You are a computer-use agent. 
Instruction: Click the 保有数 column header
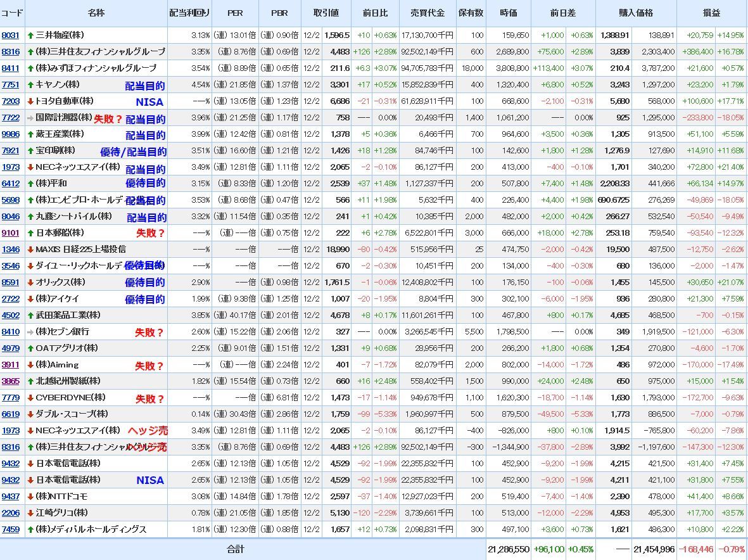pos(471,13)
